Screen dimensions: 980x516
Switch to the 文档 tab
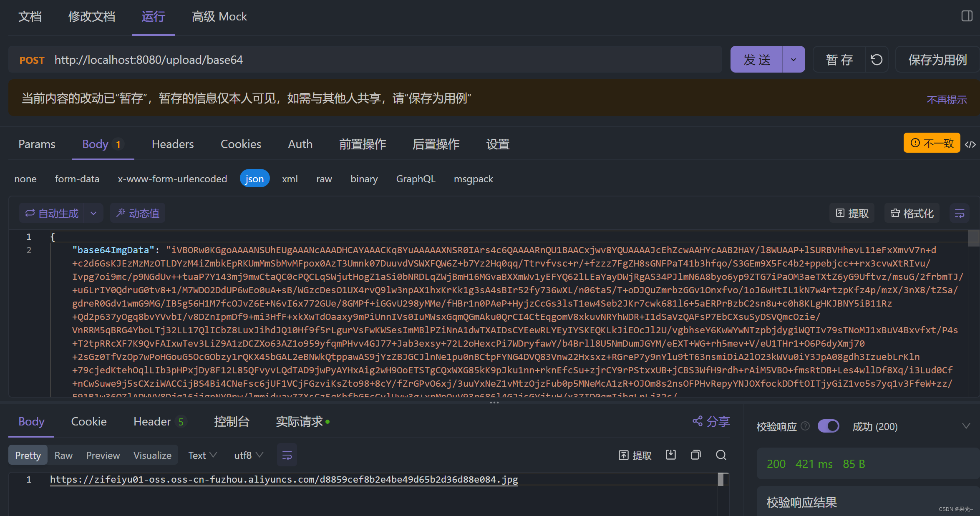[30, 17]
